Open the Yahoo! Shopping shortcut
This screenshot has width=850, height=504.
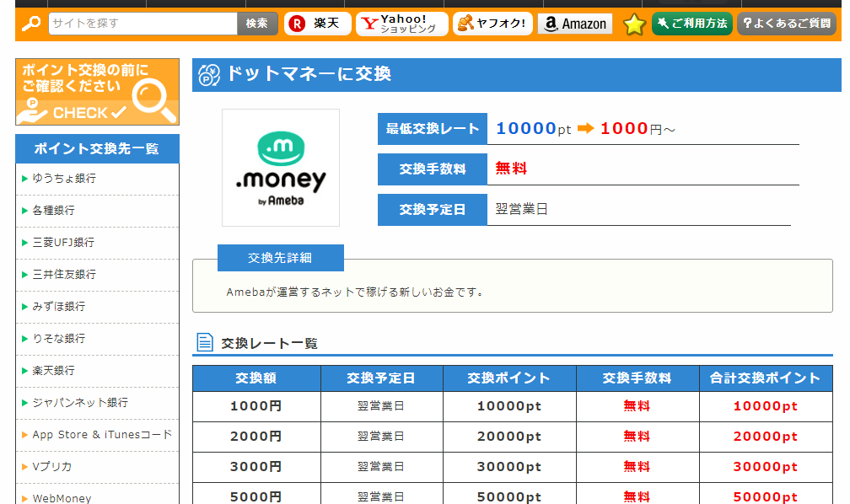(401, 24)
